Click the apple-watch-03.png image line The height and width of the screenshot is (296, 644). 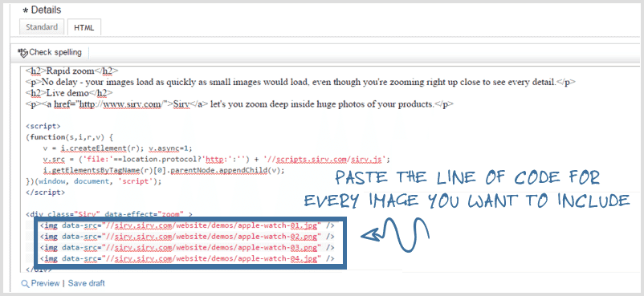pos(187,248)
